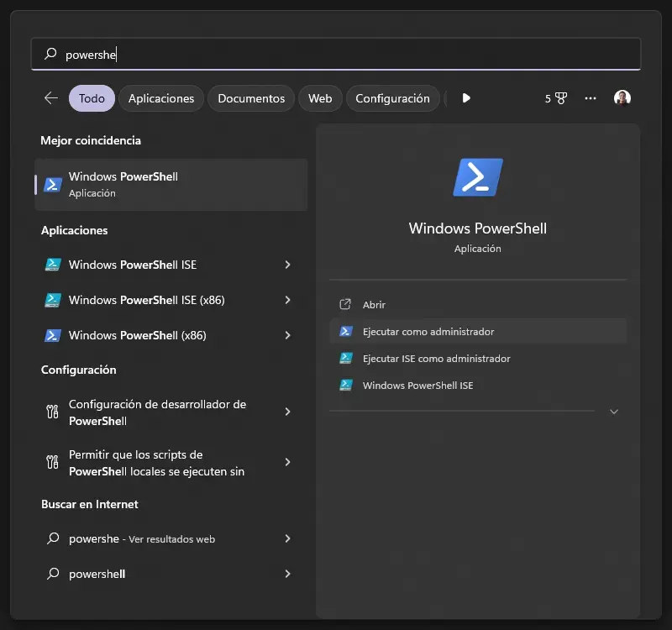Click the icon beside Ejecutar ISE como administrador
672x630 pixels.
[x=346, y=359]
